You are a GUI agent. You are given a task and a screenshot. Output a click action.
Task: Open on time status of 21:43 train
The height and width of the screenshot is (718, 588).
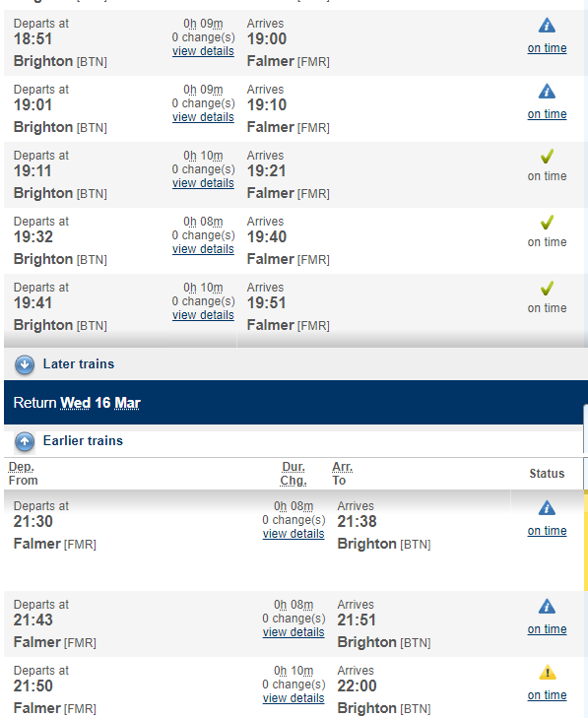point(547,629)
